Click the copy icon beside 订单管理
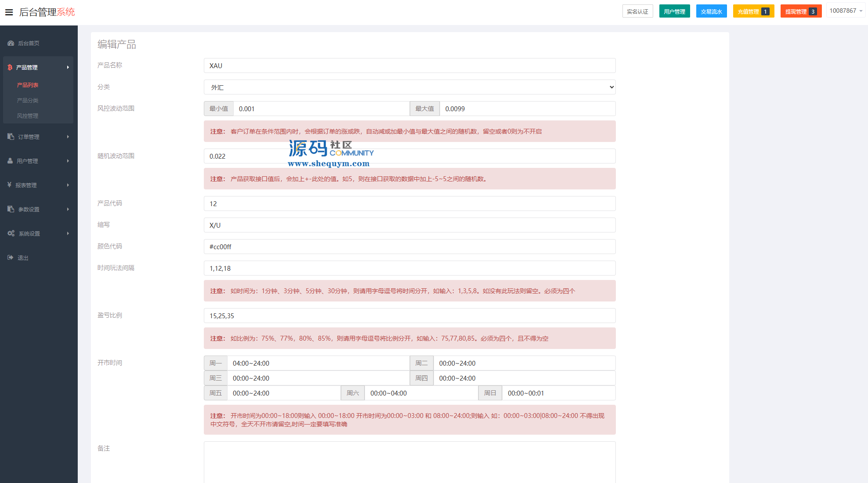The width and height of the screenshot is (868, 483). (x=11, y=137)
